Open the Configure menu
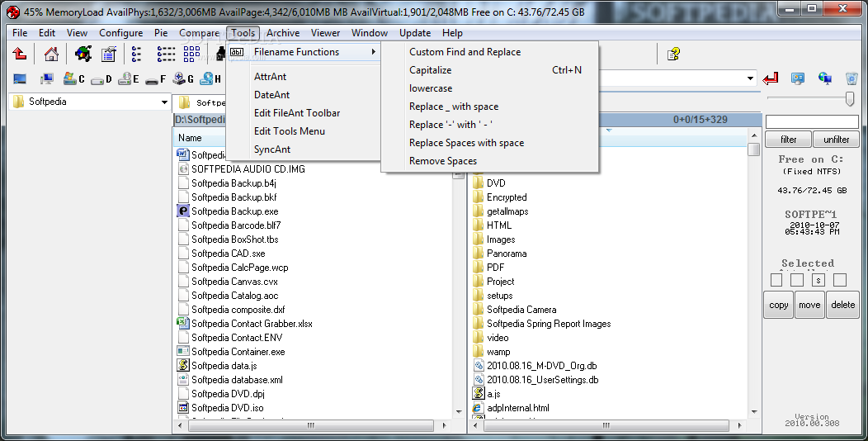This screenshot has width=868, height=441. point(120,33)
